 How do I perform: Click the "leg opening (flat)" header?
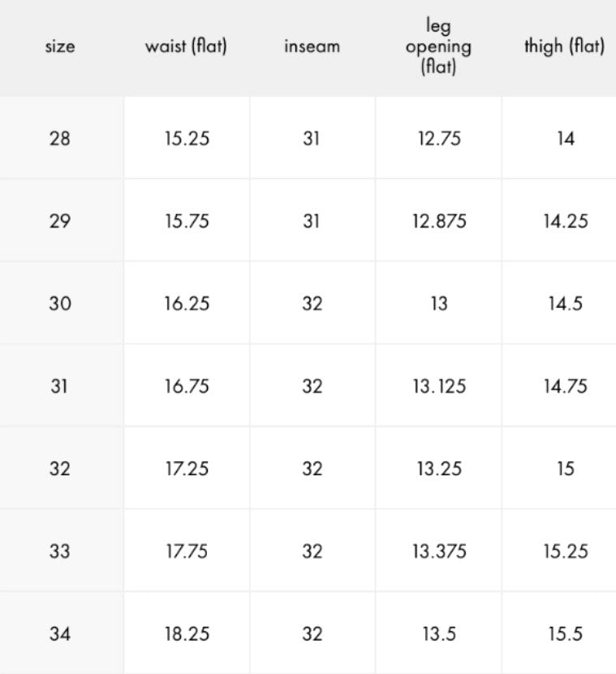438,47
